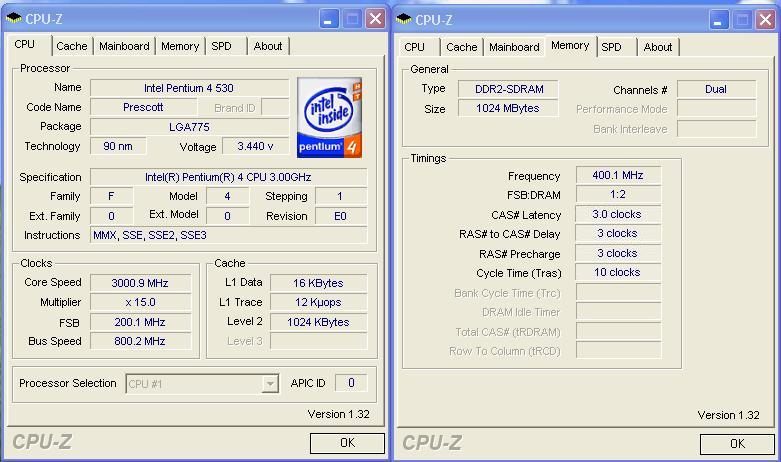Click the Stepping value '1'
Screen dimensions: 781x462
(341, 196)
